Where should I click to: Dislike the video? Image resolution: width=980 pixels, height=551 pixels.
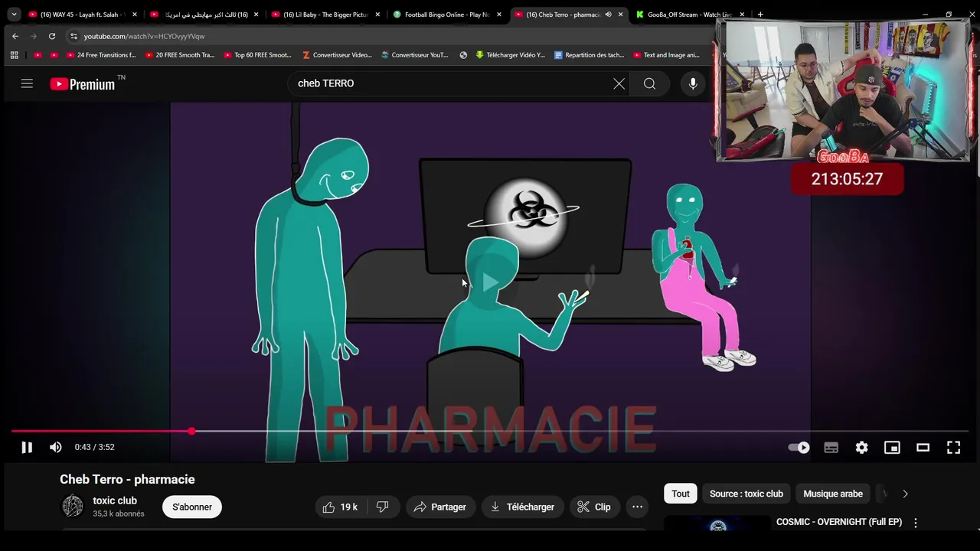click(x=383, y=507)
